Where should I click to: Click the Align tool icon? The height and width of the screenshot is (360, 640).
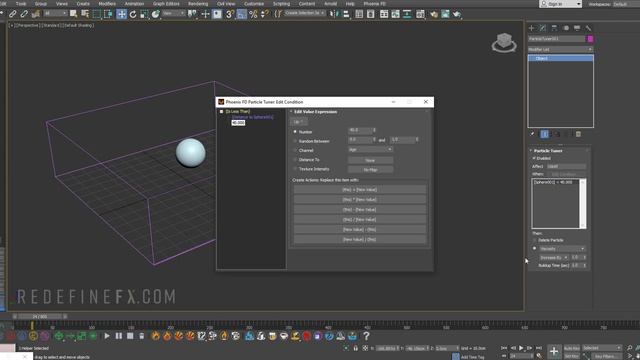point(346,14)
